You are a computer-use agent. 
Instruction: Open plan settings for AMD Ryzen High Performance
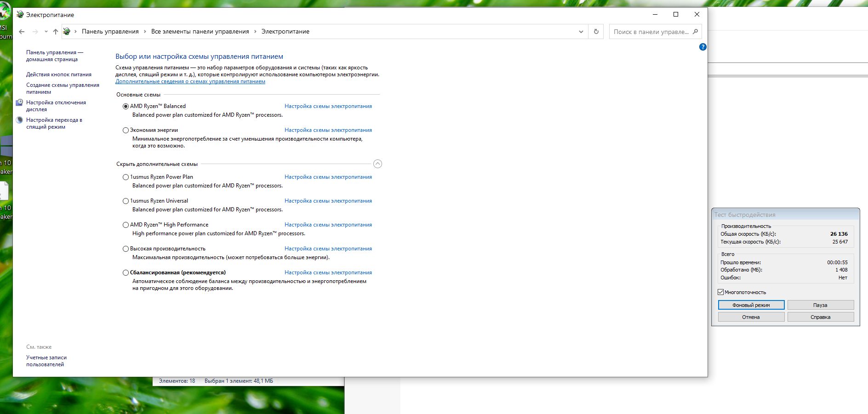point(328,225)
